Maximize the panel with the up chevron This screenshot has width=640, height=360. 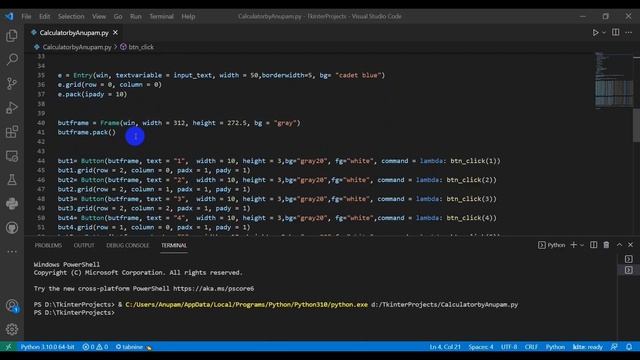tap(619, 245)
